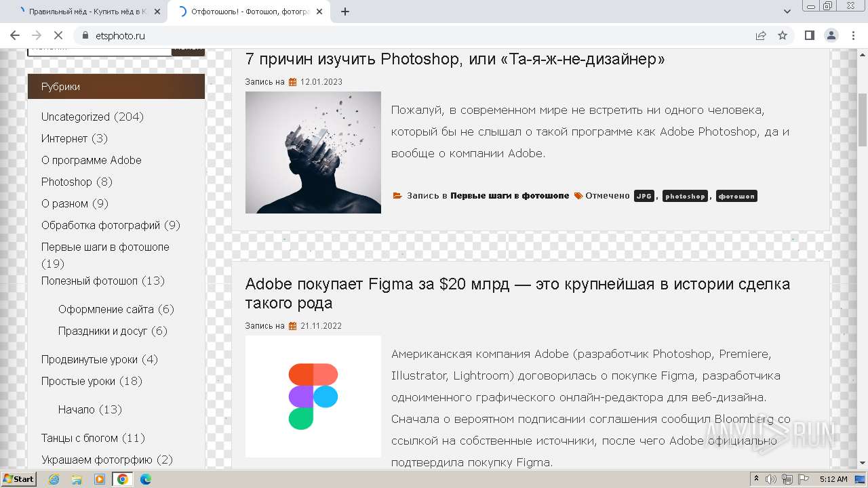Open the Праздники и досуг subcategory
868x488 pixels.
103,331
